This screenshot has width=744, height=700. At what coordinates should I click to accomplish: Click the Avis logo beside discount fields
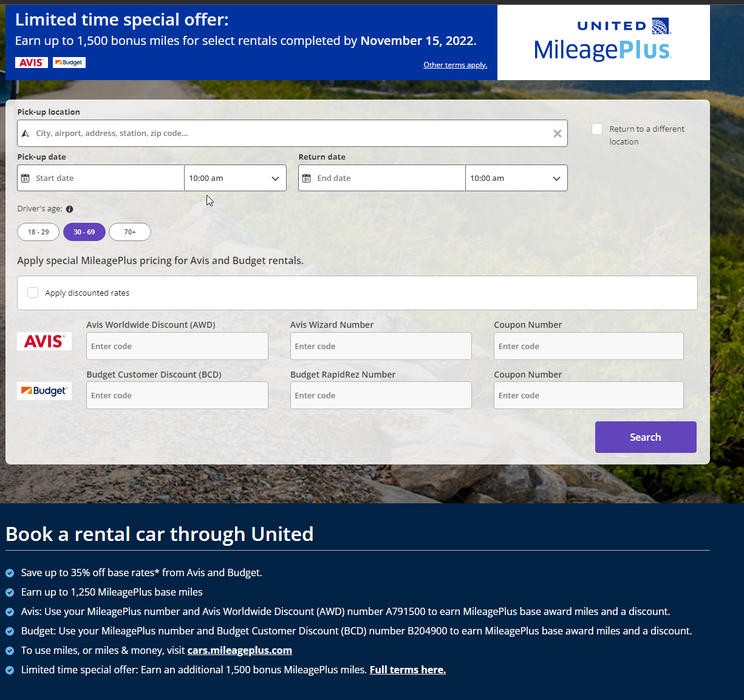click(x=44, y=341)
